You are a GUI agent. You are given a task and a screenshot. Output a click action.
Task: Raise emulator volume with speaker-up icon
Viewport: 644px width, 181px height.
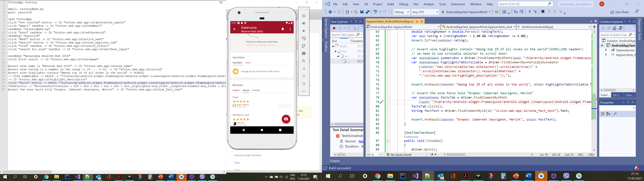tap(304, 23)
